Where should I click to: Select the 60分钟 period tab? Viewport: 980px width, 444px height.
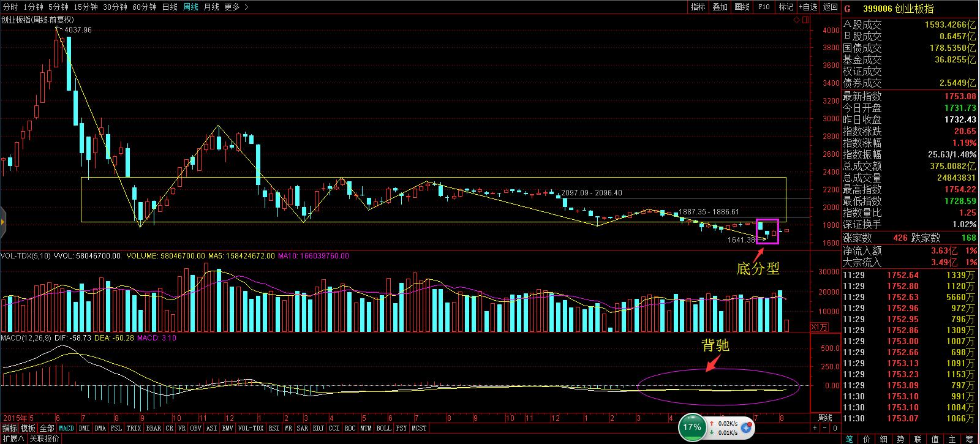pyautogui.click(x=145, y=7)
